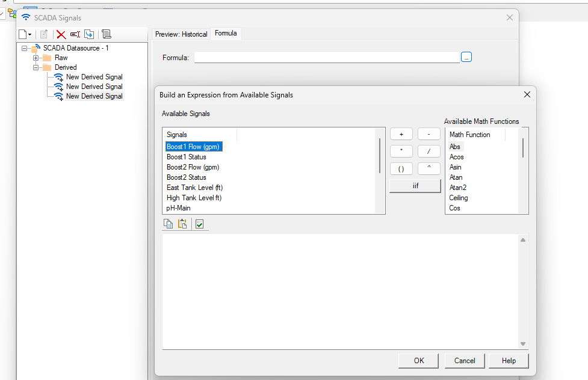Click the rename signal toolbar icon
The image size is (588, 380).
[75, 34]
